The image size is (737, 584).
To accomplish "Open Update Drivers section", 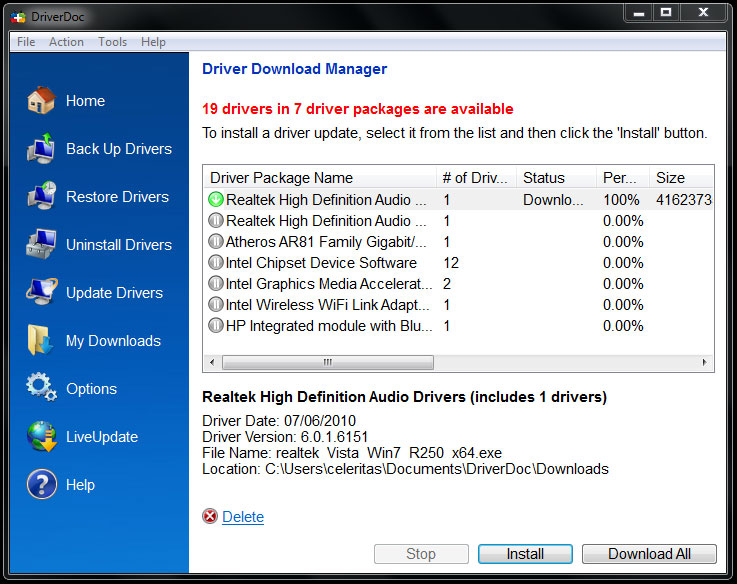I will [x=114, y=292].
